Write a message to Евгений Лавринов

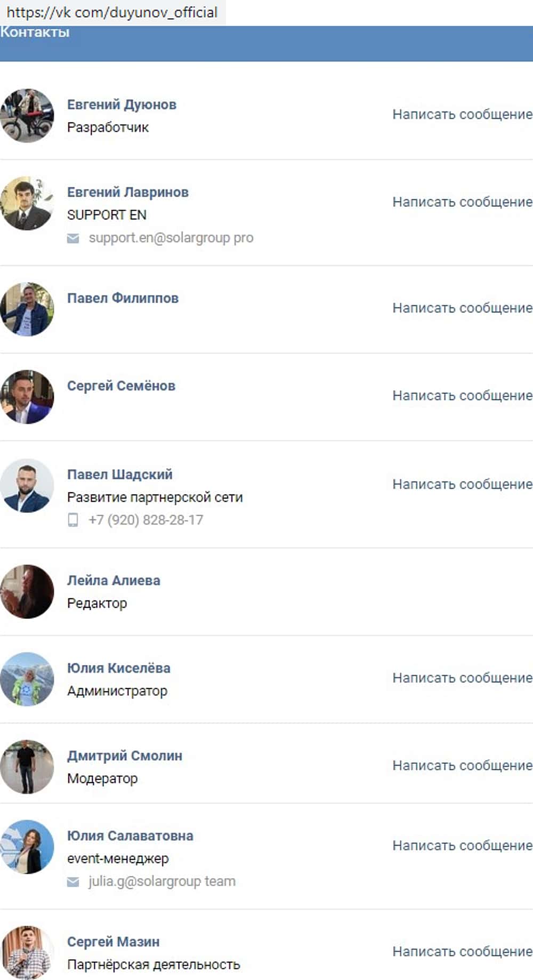point(462,202)
